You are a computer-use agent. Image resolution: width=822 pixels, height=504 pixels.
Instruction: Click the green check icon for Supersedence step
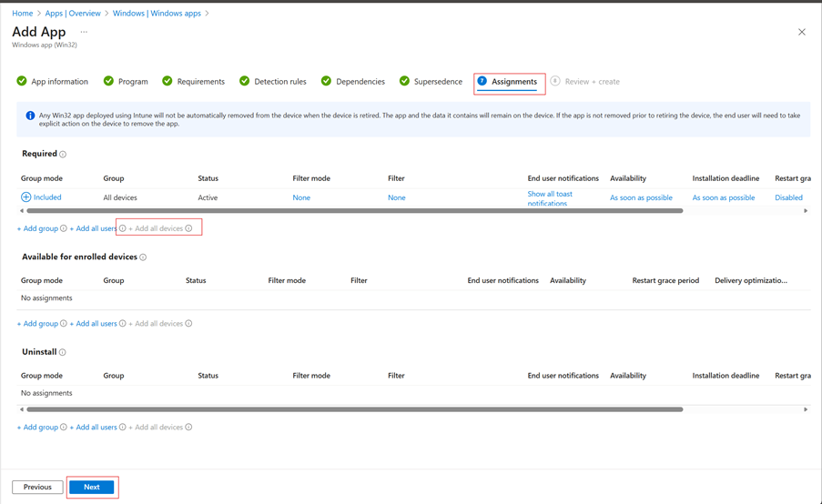click(404, 81)
